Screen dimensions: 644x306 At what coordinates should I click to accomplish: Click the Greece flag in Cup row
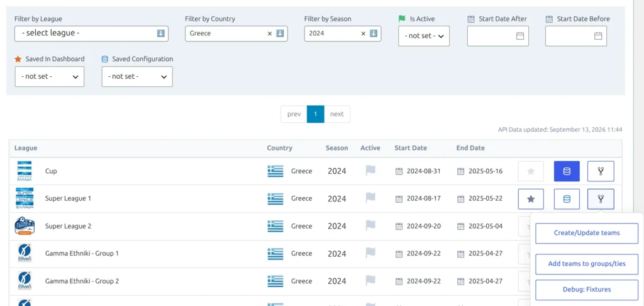[x=275, y=171]
